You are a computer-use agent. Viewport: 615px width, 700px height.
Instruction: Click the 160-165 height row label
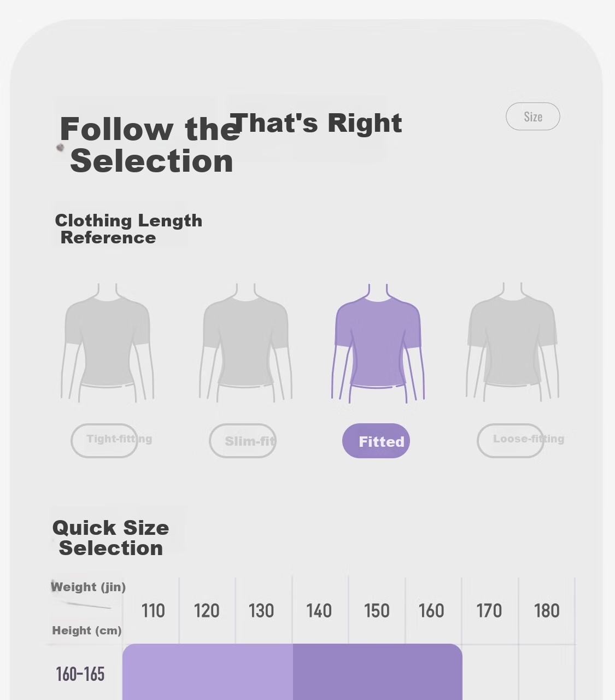(x=80, y=674)
